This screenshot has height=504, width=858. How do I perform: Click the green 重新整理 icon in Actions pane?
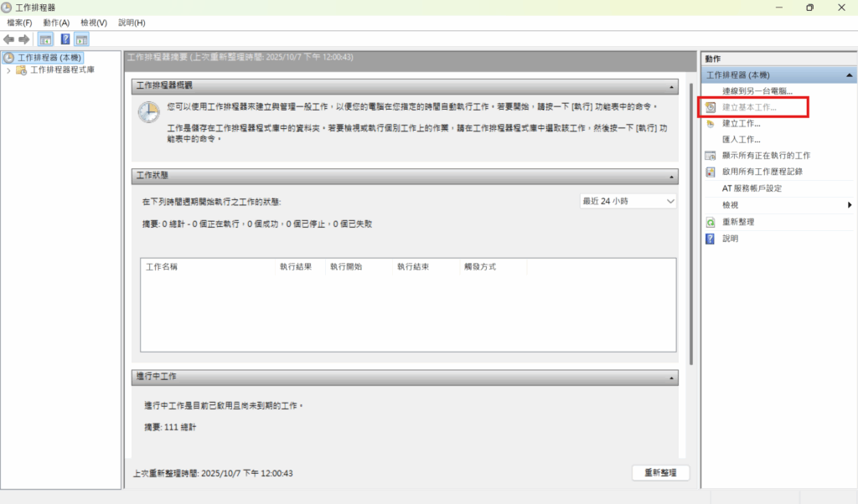point(711,223)
